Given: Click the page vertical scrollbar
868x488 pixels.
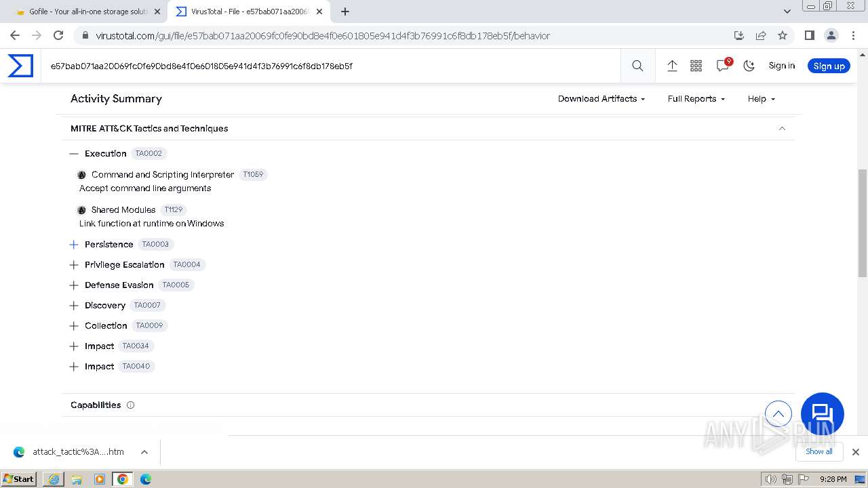Looking at the screenshot, I should pos(863,224).
